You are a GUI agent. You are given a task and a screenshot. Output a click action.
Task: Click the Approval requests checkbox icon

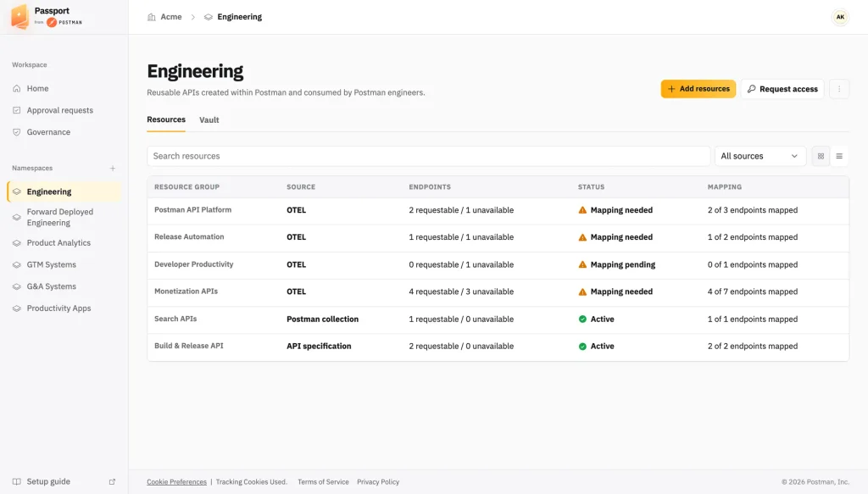coord(17,110)
